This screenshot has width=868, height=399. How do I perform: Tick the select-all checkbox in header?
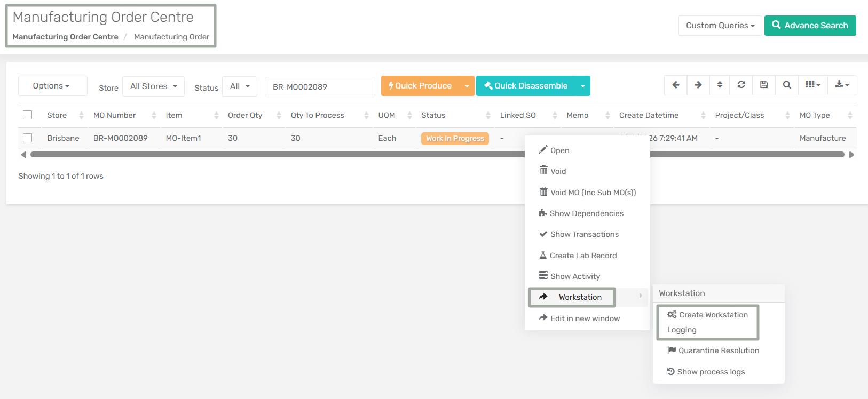pyautogui.click(x=28, y=115)
